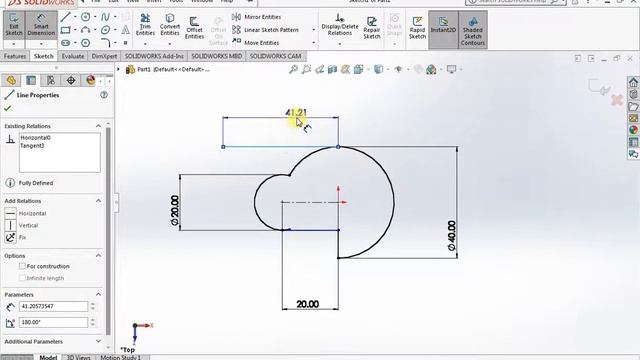Switch to SOLIDWORKS MBD tab
This screenshot has width=640, height=360.
[x=217, y=56]
